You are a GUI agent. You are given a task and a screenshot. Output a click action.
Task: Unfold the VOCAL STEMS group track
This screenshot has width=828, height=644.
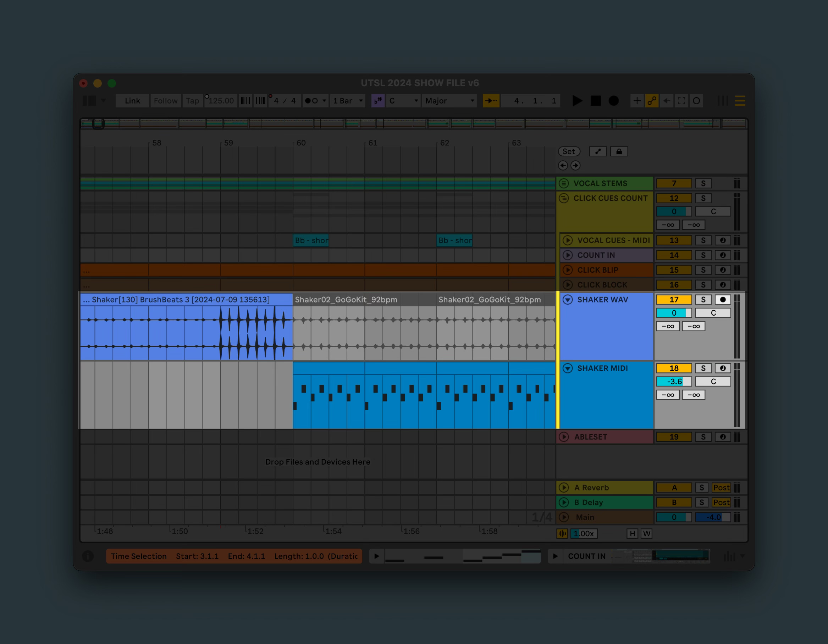click(x=564, y=183)
